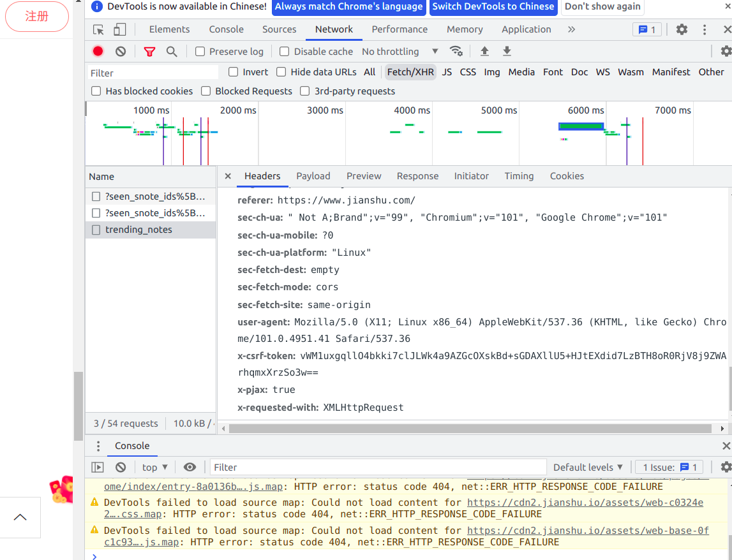Toggle 3rd-party requests checkbox
The height and width of the screenshot is (560, 732).
[x=305, y=91]
